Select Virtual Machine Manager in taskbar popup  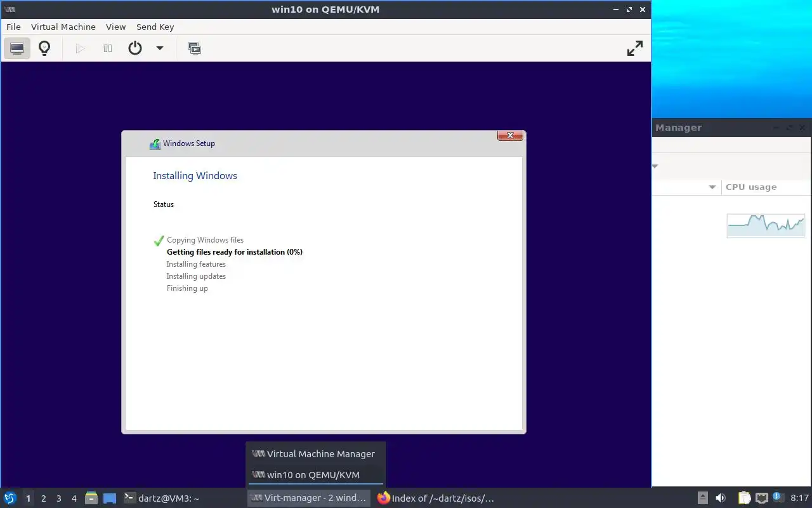click(315, 454)
